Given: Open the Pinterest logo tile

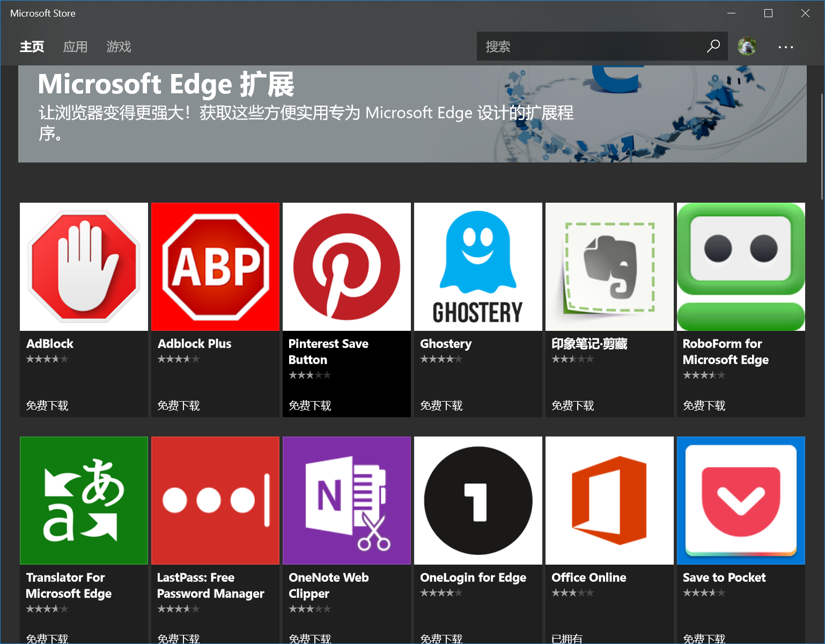Looking at the screenshot, I should tap(347, 267).
